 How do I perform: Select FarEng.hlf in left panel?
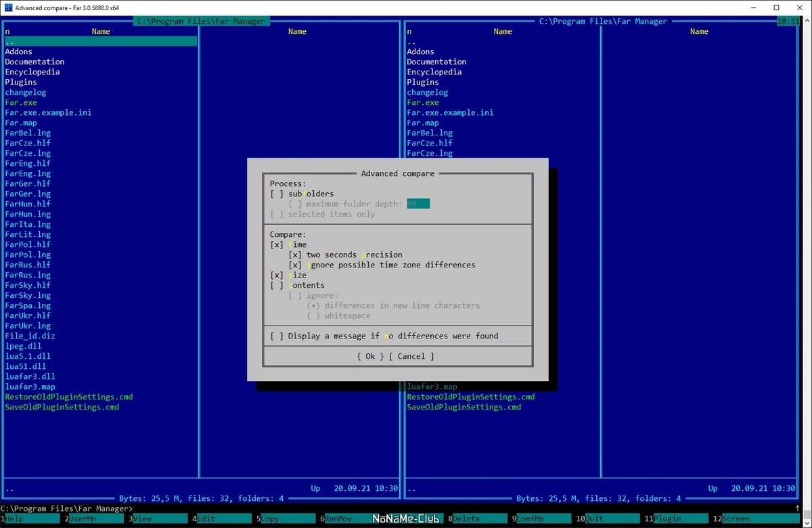tap(28, 163)
